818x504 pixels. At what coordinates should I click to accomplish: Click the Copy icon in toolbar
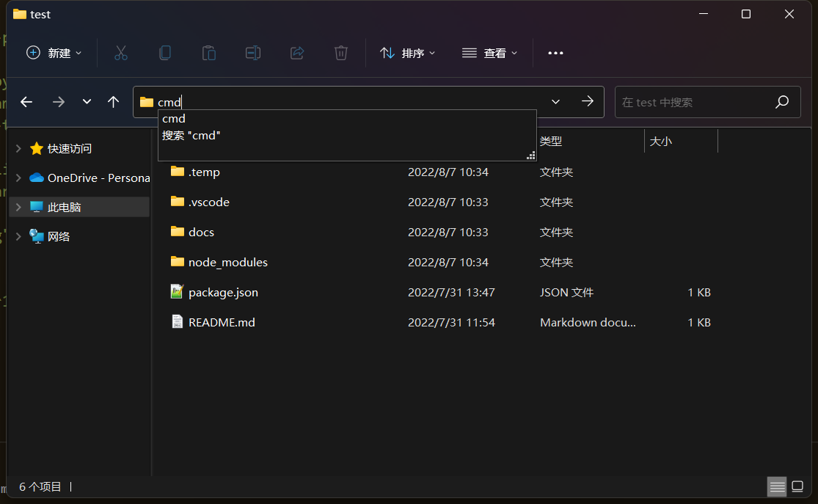(x=165, y=53)
